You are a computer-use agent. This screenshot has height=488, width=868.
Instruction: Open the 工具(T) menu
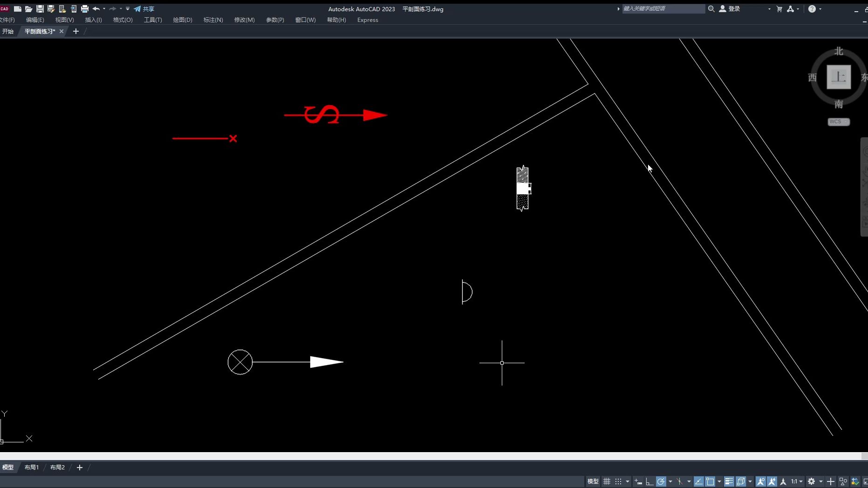153,20
